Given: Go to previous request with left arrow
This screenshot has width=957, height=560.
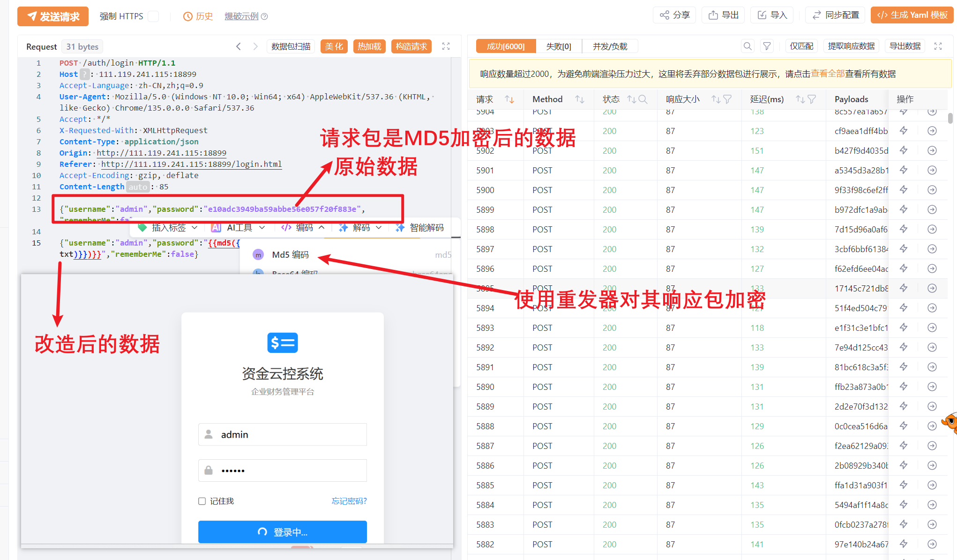Looking at the screenshot, I should [x=239, y=46].
